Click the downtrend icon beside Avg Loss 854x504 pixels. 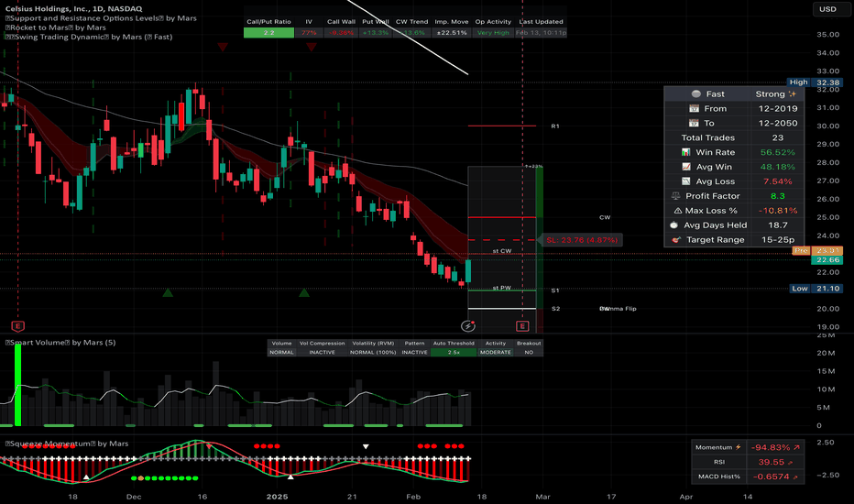click(x=686, y=181)
